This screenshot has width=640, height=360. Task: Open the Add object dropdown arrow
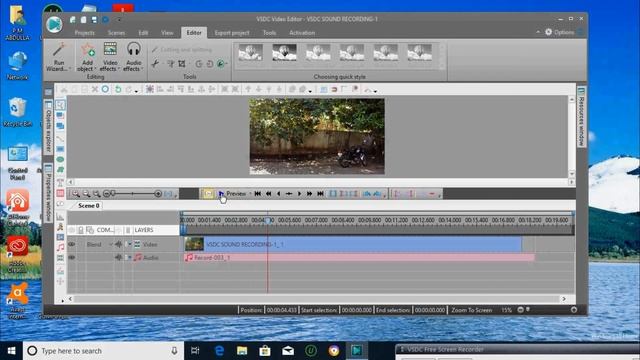tap(95, 69)
